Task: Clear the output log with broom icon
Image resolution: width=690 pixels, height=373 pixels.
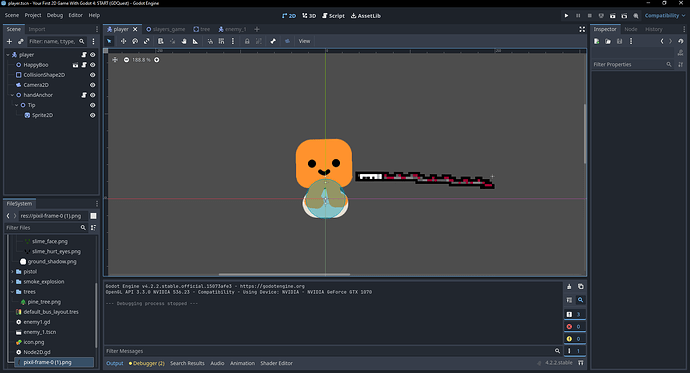Action: [x=569, y=286]
